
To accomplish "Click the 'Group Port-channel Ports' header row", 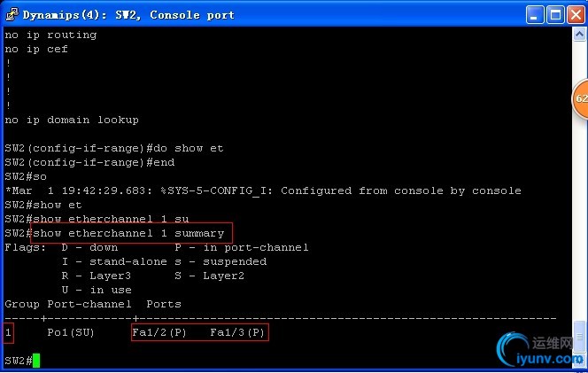I will click(93, 304).
